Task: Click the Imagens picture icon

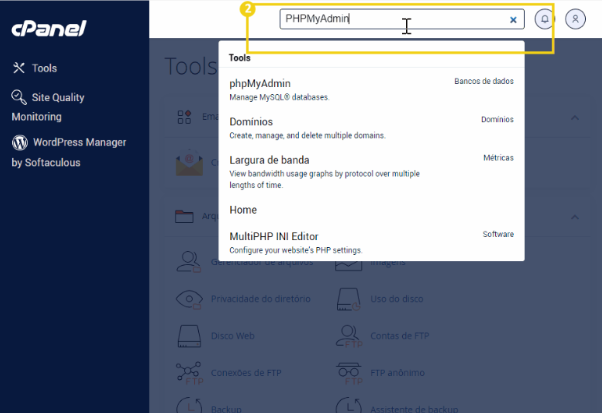Action: tap(349, 266)
